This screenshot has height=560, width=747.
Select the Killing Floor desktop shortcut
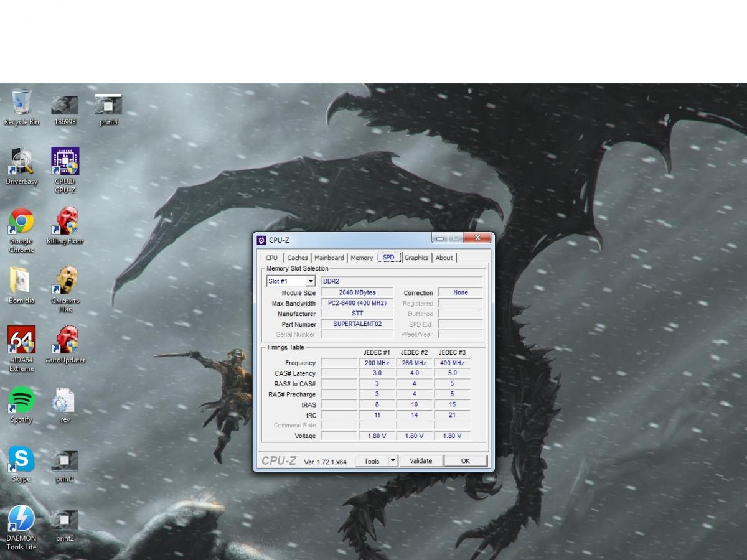click(65, 226)
